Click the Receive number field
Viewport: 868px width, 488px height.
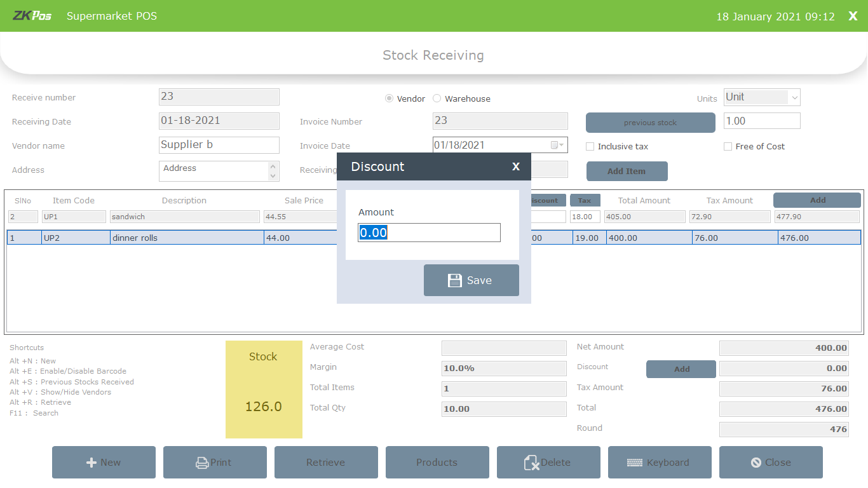click(219, 97)
